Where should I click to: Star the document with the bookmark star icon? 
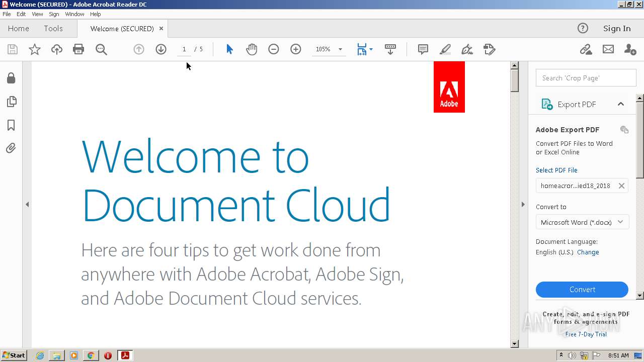[35, 49]
